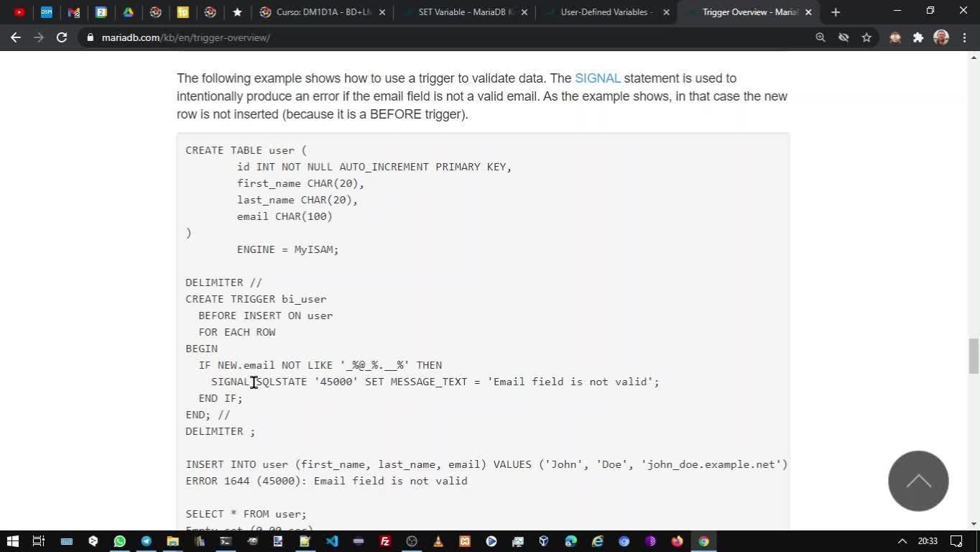Click the scroll-to-top round arrow button
Screen dimensions: 980x552
(x=918, y=481)
